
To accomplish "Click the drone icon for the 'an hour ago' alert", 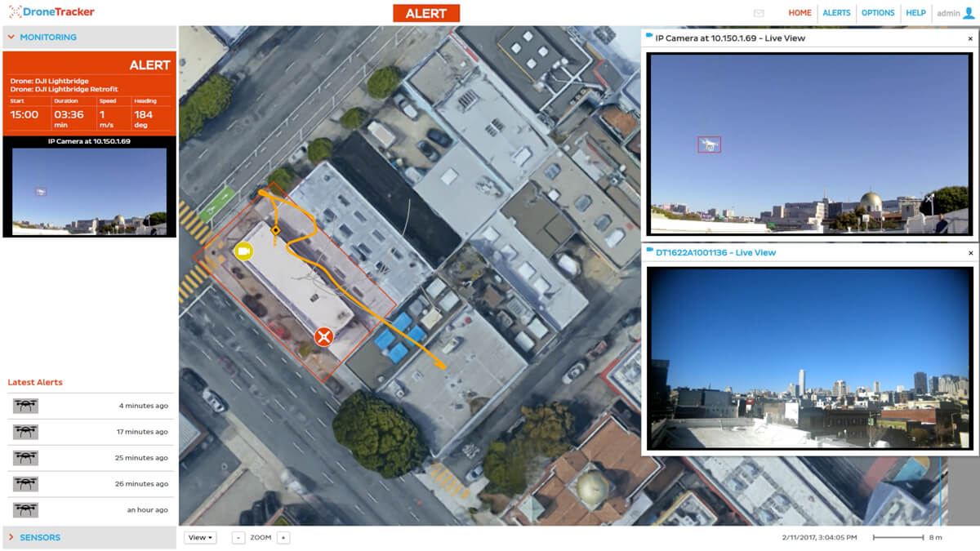I will (x=26, y=510).
